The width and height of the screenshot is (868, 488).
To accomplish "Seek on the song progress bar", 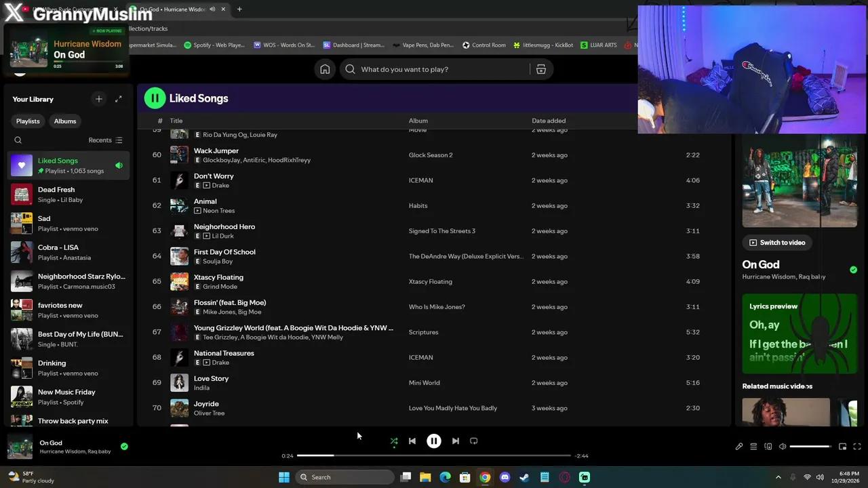I will pos(434,455).
